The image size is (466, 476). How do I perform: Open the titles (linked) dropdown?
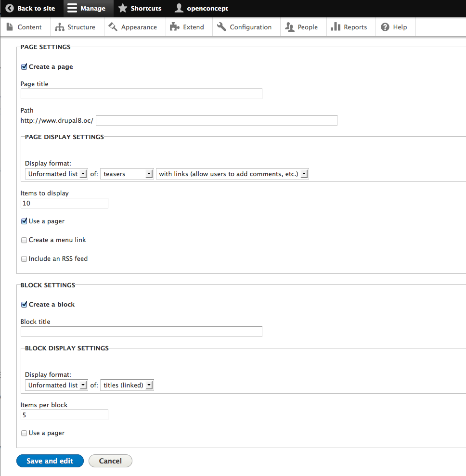(x=127, y=385)
